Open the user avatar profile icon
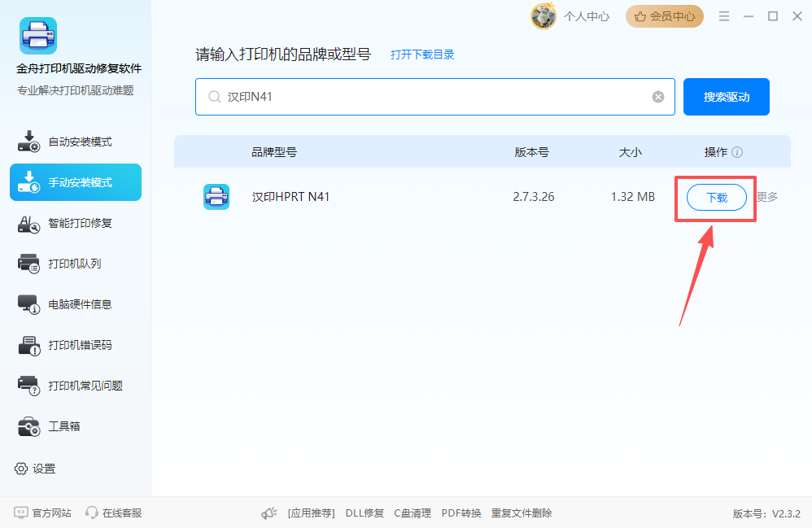The height and width of the screenshot is (528, 812). click(543, 15)
